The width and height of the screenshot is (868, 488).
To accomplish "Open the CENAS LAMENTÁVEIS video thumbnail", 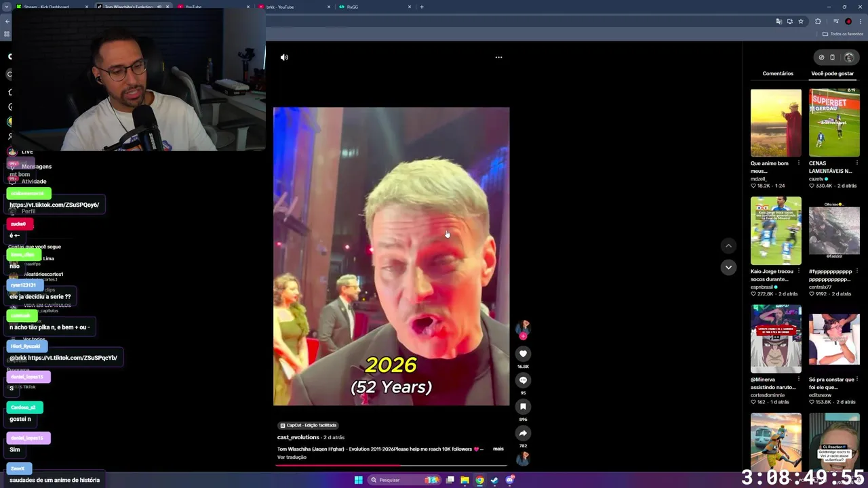I will 834,123.
